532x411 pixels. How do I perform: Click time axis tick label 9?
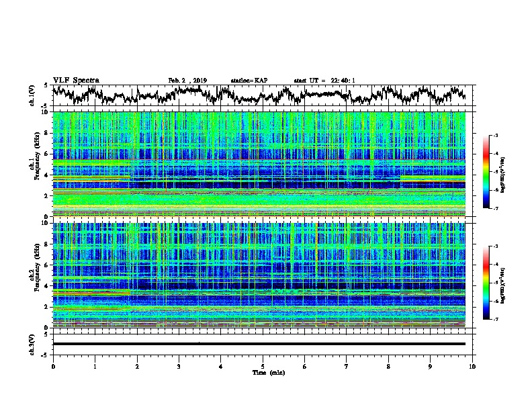click(x=430, y=367)
